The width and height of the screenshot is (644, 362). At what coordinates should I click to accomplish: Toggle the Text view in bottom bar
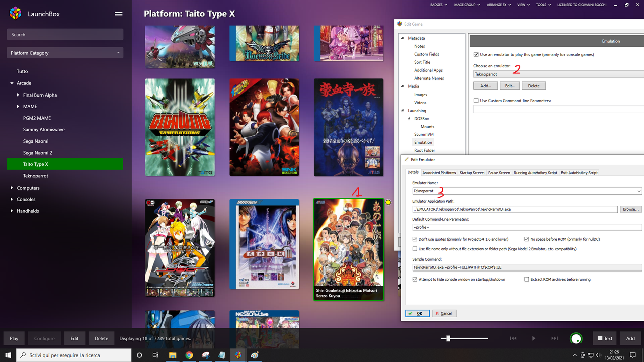605,338
